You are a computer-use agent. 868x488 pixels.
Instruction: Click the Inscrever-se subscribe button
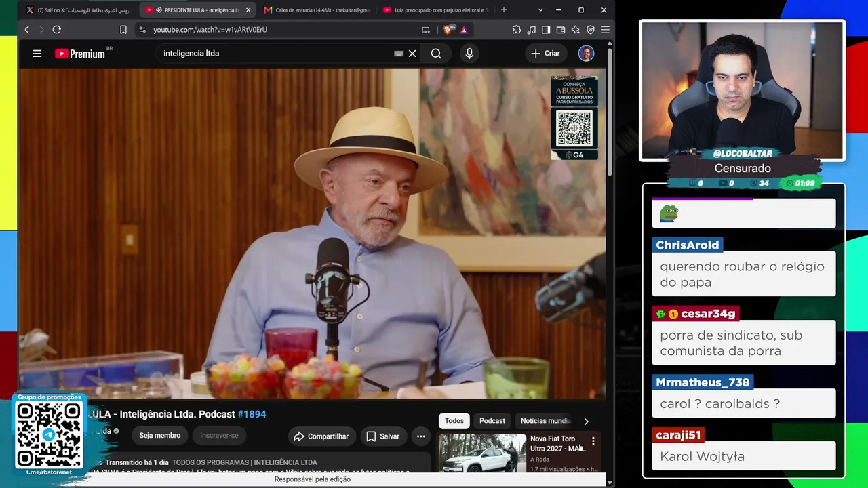219,436
